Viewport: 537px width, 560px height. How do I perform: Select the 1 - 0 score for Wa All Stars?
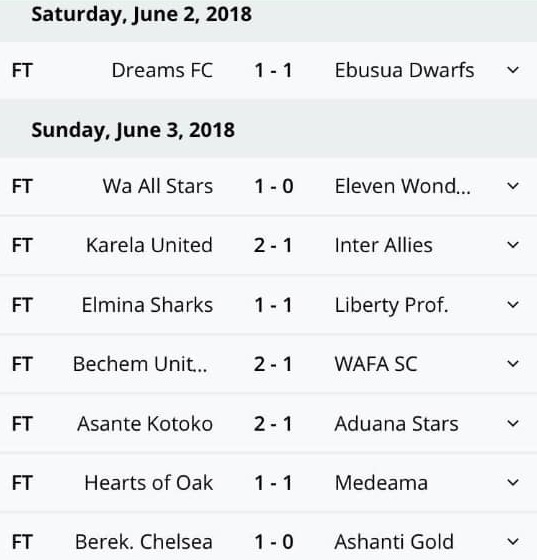coord(273,186)
